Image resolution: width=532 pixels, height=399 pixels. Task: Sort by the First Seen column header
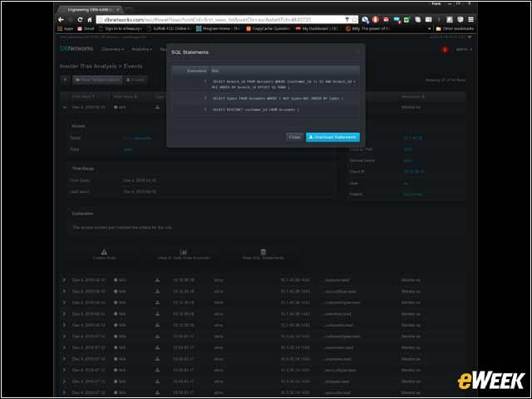(x=83, y=96)
